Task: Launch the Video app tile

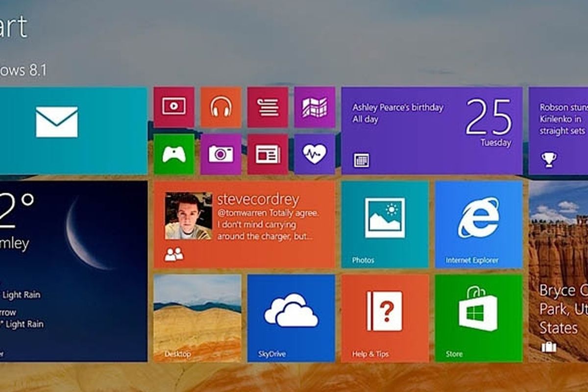Action: pos(174,107)
